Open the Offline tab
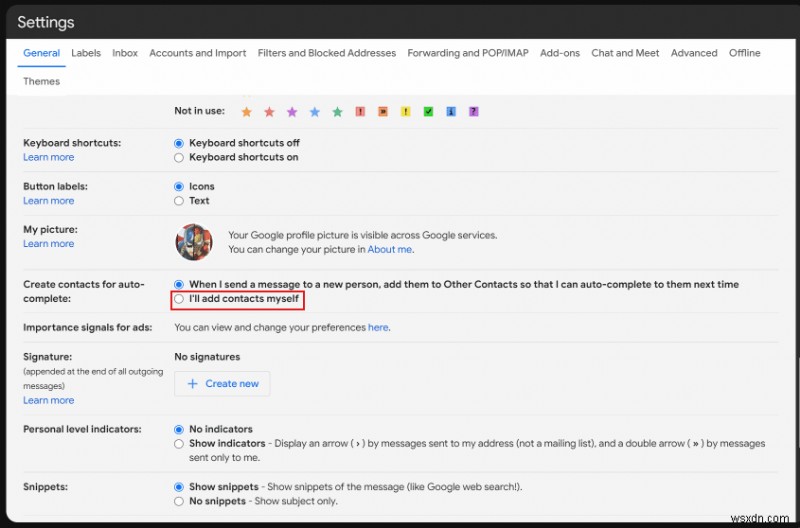The width and height of the screenshot is (800, 528). click(x=744, y=53)
